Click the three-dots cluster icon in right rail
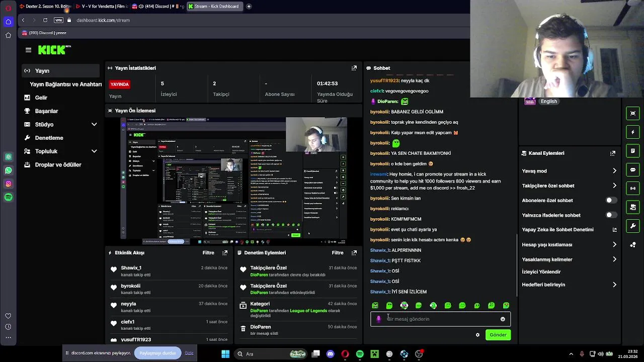This screenshot has height=362, width=644. (x=633, y=245)
